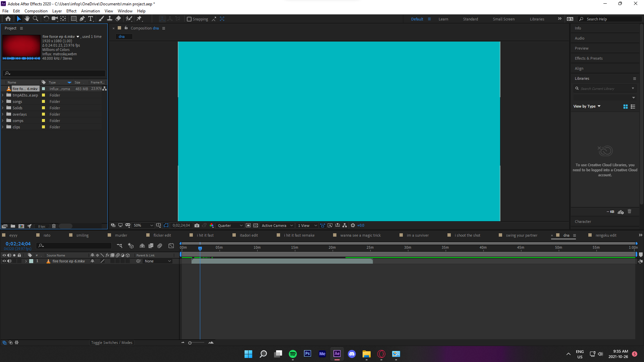This screenshot has height=362, width=644.
Task: Open the magnification ratio dropdown showing 50%
Action: click(x=143, y=225)
